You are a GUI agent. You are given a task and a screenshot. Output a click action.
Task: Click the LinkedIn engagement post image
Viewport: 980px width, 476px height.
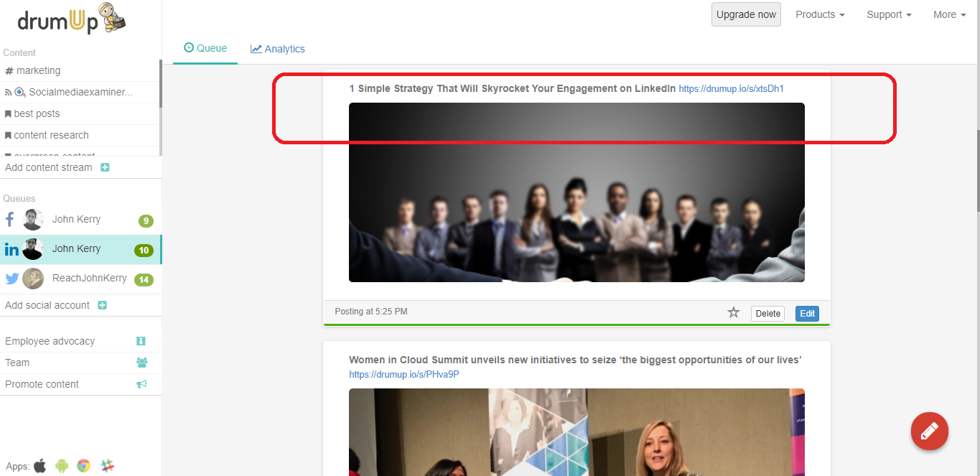coord(577,192)
